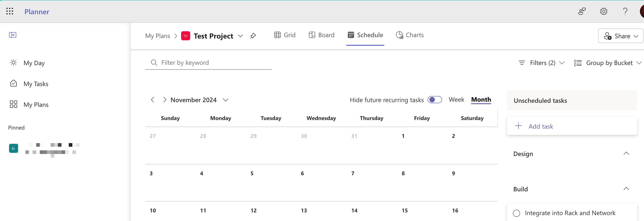Collapse the left navigation pane
The image size is (644, 221).
point(13,35)
